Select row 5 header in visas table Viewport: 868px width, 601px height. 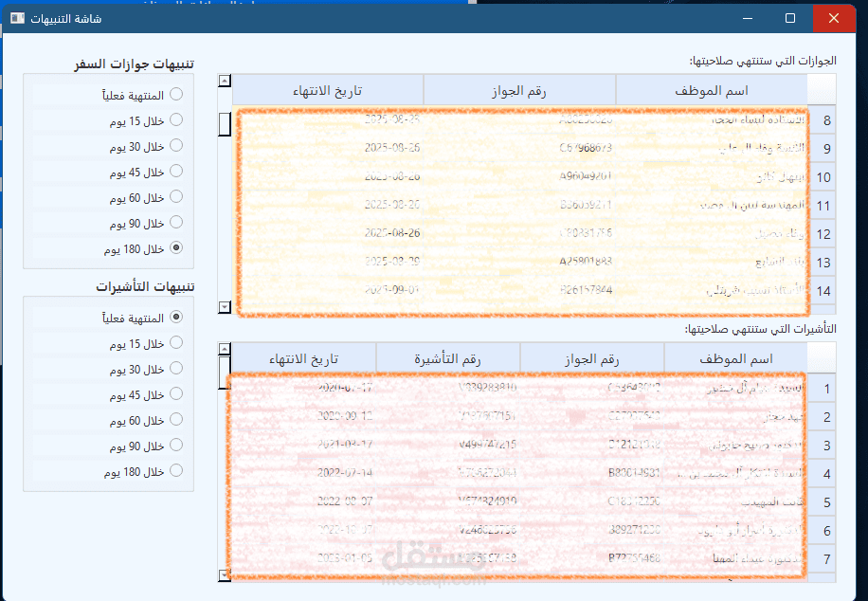823,502
